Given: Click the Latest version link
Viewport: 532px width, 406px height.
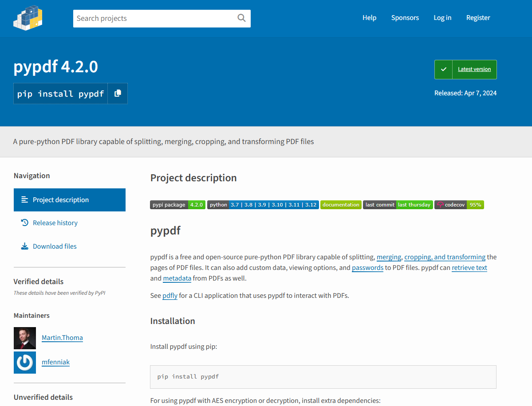Looking at the screenshot, I should tap(474, 69).
